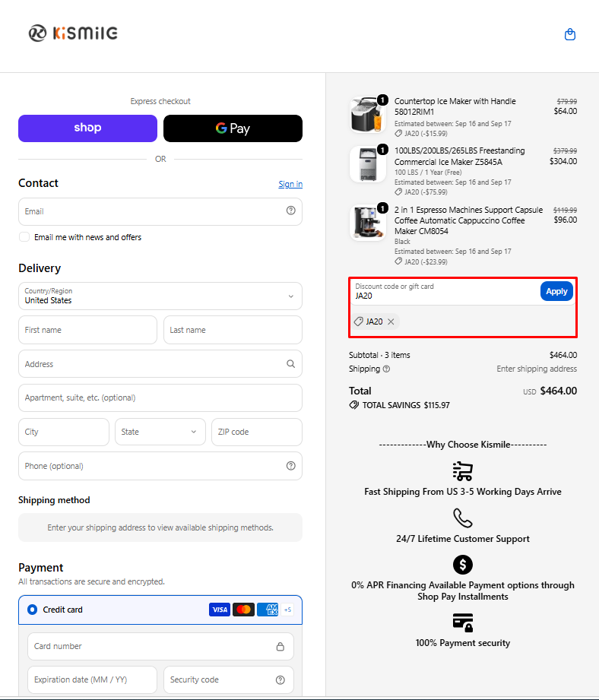The image size is (599, 700).
Task: Enable Email me with news and offers
Action: point(24,237)
